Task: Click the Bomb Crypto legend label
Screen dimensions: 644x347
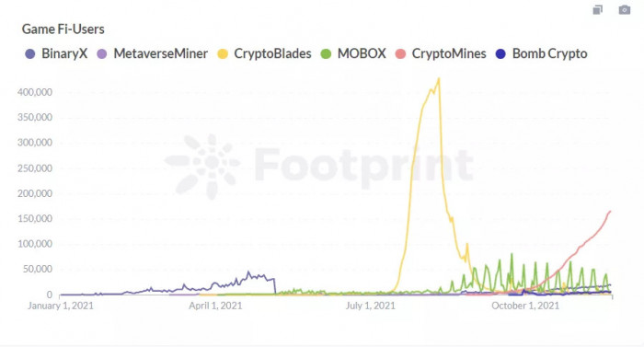Action: click(x=550, y=54)
